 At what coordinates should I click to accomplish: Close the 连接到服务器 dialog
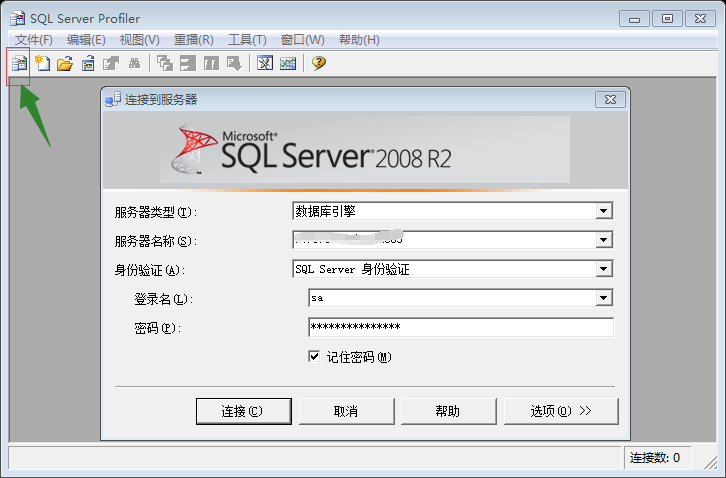point(610,100)
